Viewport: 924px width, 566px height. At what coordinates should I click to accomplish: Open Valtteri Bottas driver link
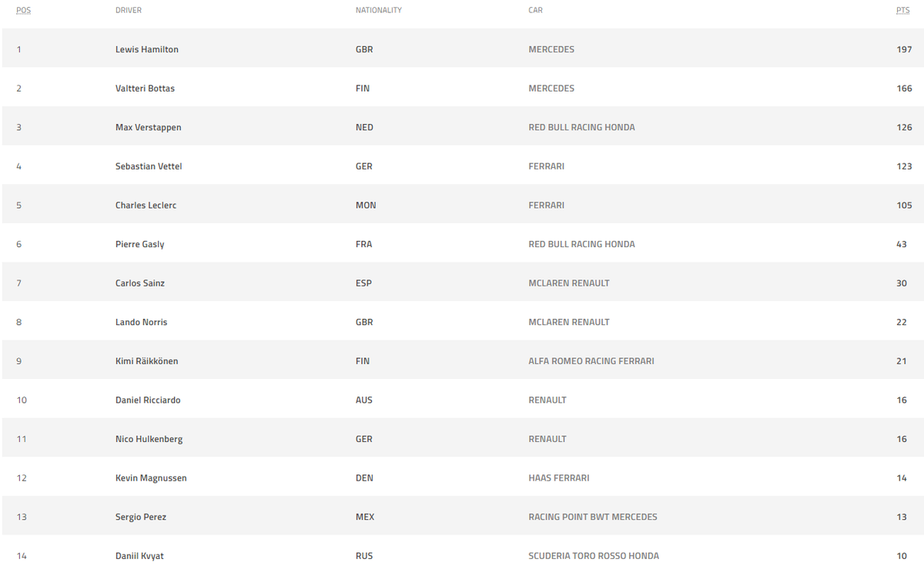[145, 89]
